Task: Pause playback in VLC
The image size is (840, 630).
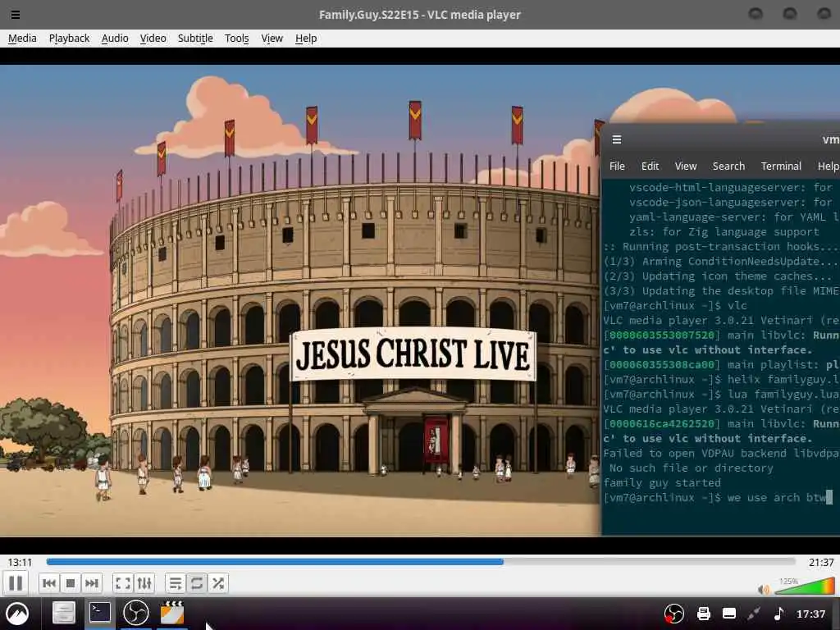Action: (16, 583)
